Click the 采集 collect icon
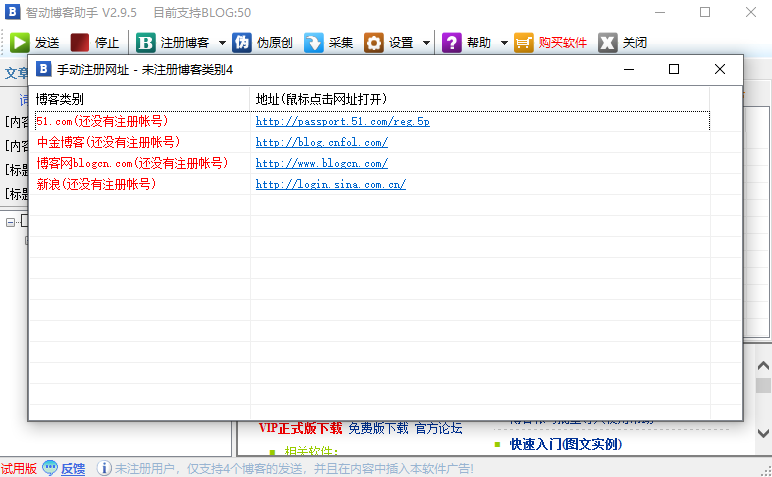This screenshot has height=477, width=772. (x=314, y=43)
